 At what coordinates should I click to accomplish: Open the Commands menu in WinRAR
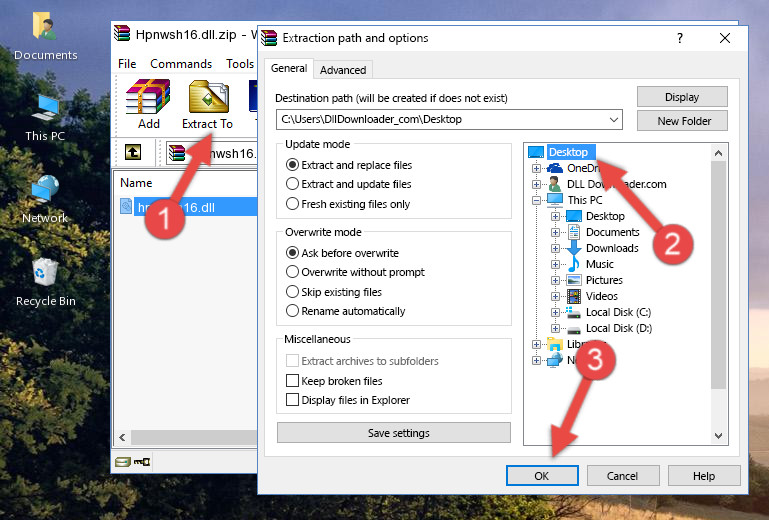(x=181, y=64)
